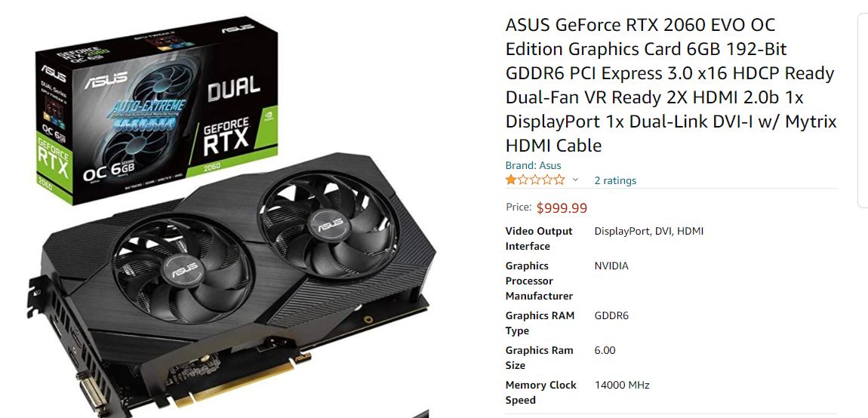Click the Video Output Interface label

[x=539, y=238]
